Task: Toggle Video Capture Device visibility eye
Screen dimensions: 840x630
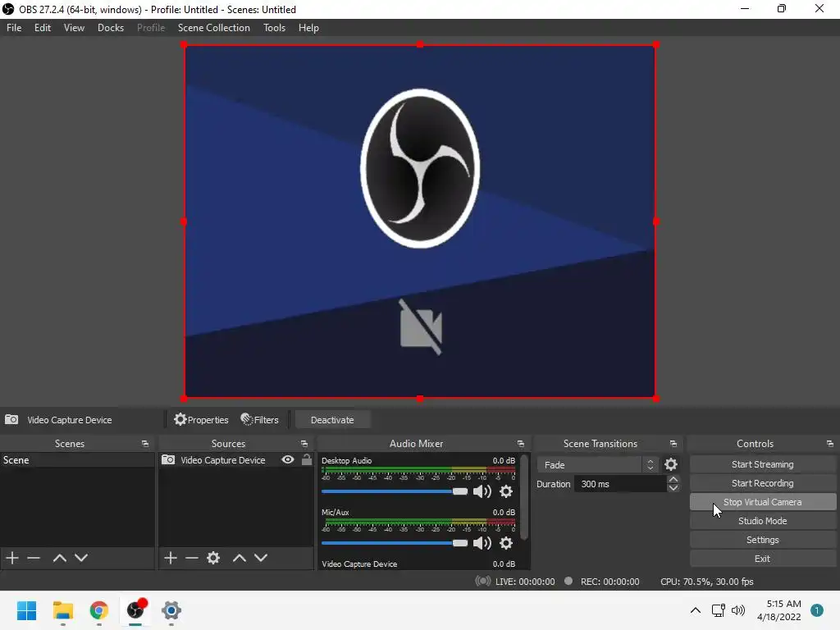Action: coord(288,459)
